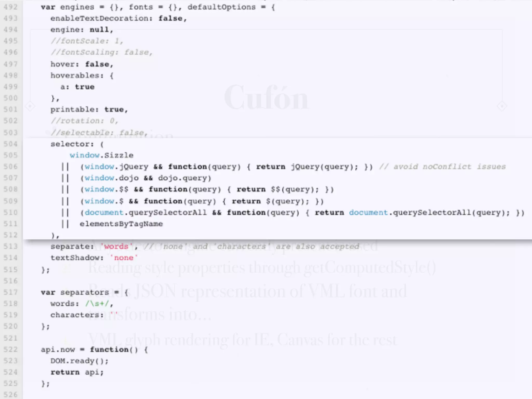Click the '/\s+/' regular expression
The width and height of the screenshot is (532, 399).
pos(98,304)
